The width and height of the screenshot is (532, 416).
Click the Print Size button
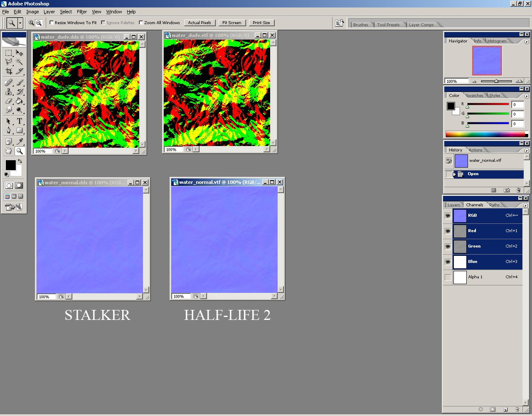[x=261, y=23]
